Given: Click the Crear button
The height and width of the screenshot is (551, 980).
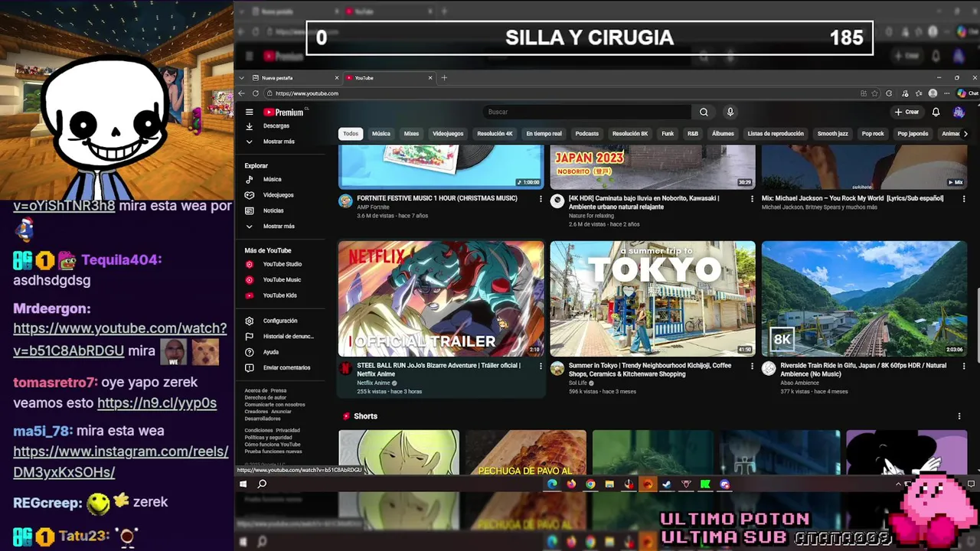Looking at the screenshot, I should [x=906, y=112].
